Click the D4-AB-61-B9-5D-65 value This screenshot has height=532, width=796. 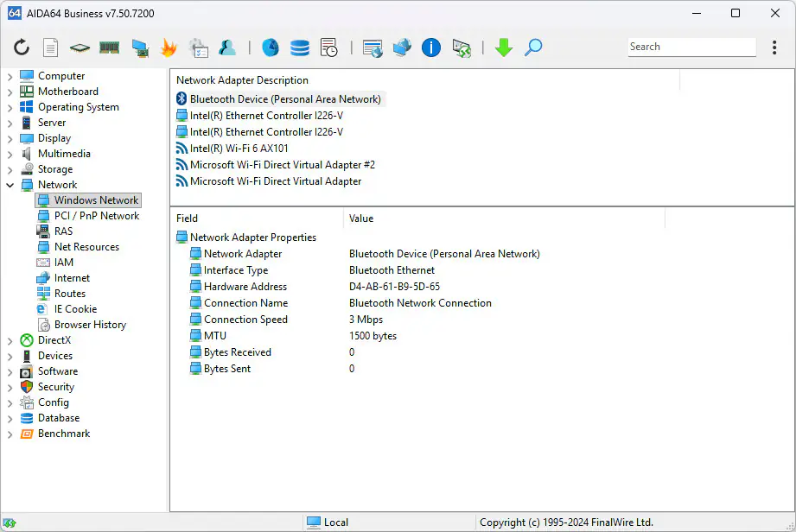pyautogui.click(x=394, y=287)
